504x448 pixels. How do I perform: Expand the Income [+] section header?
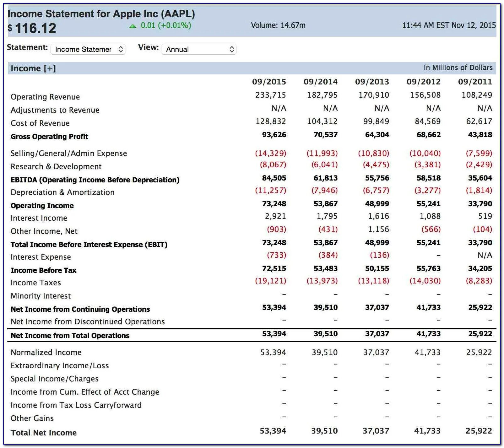coord(33,68)
